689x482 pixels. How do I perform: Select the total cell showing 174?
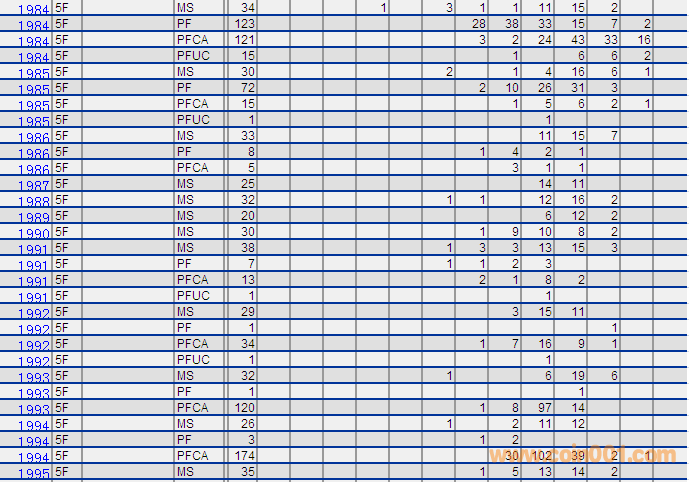click(244, 456)
